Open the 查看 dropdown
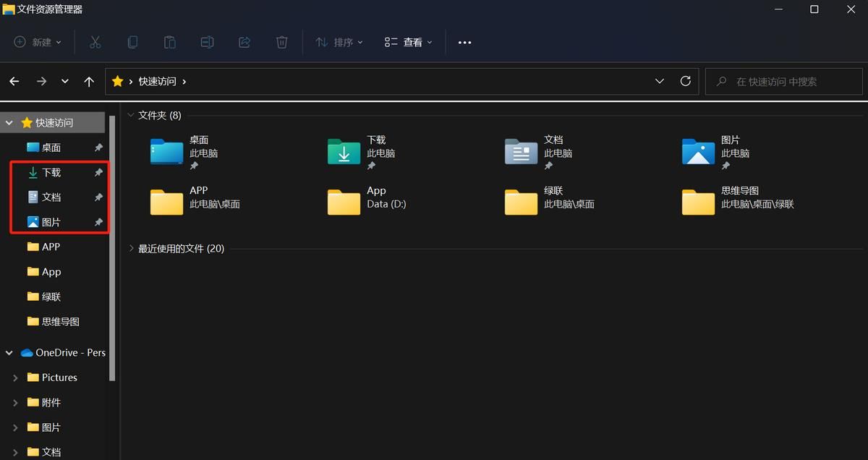This screenshot has height=460, width=868. click(x=407, y=42)
